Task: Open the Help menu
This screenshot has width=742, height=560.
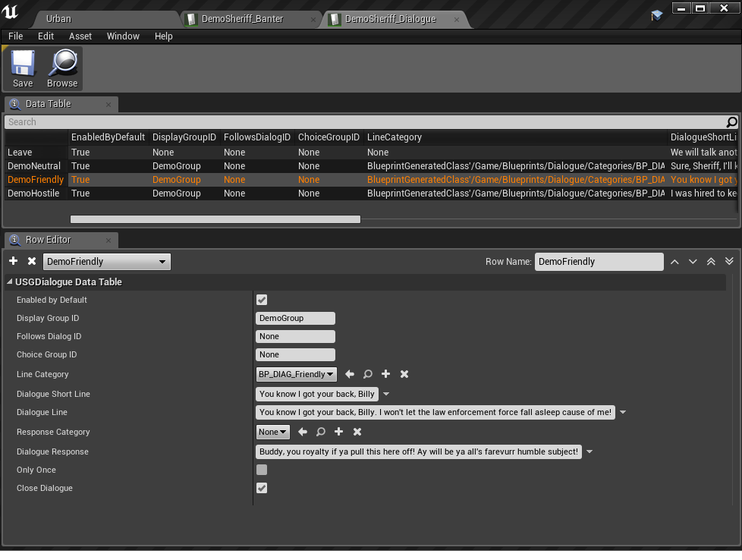Action: [x=164, y=36]
